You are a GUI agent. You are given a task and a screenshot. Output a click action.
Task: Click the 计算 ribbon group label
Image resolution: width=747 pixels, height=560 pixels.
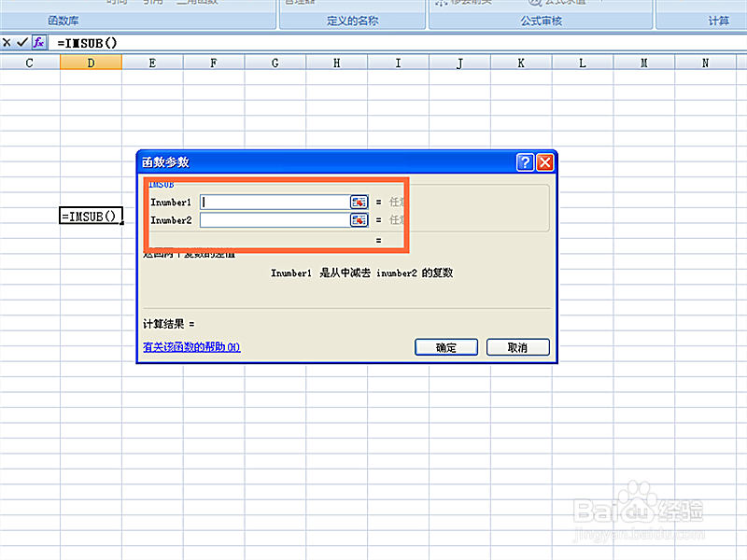click(718, 21)
